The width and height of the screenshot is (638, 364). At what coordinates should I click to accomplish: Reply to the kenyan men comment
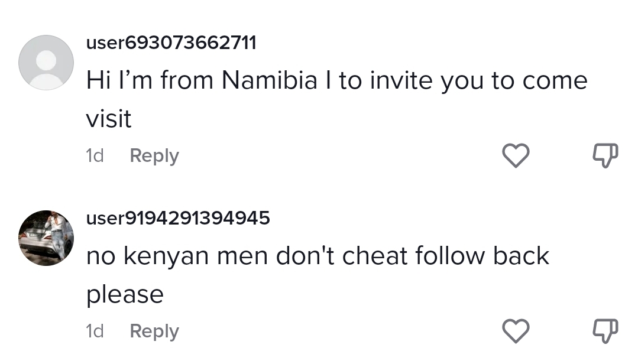tap(154, 331)
